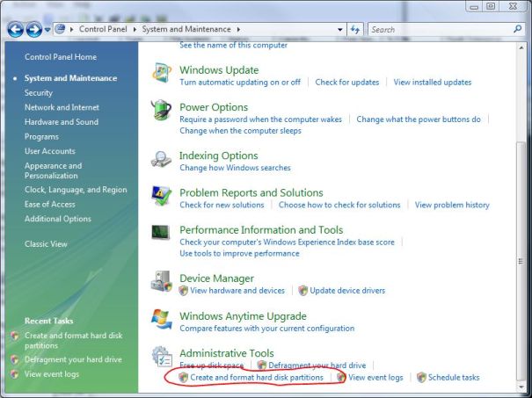Expand the Control Panel breadcrumb arrow
This screenshot has height=398, width=532.
coord(136,29)
